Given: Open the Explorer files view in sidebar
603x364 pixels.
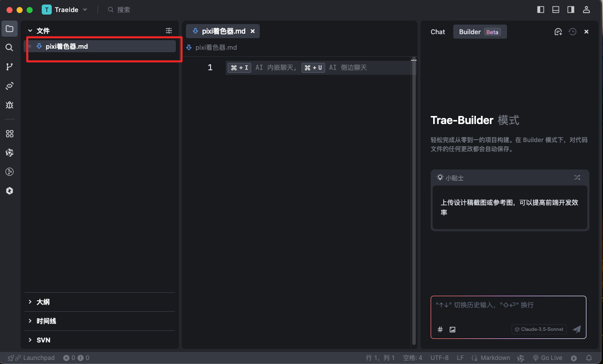Looking at the screenshot, I should coord(10,29).
